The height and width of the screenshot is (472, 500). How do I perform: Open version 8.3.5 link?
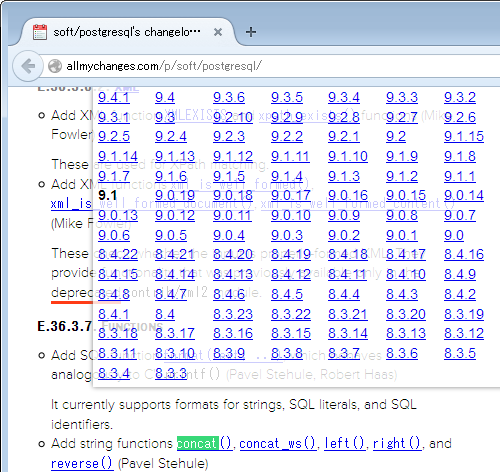pyautogui.click(x=460, y=353)
